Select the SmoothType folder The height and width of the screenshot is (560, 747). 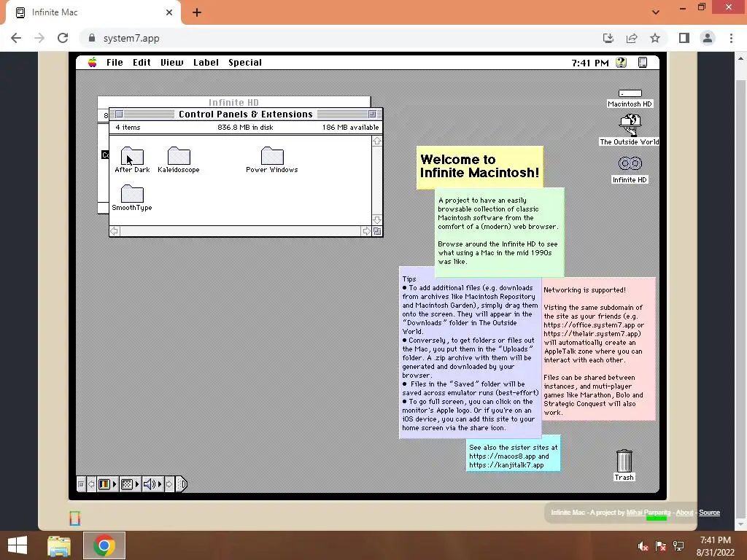tap(132, 193)
